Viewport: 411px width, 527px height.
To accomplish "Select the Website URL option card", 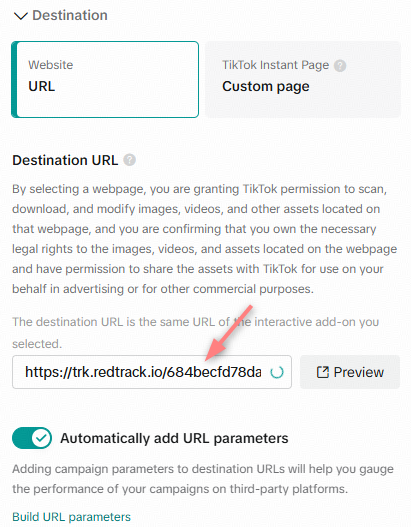I will pos(105,79).
